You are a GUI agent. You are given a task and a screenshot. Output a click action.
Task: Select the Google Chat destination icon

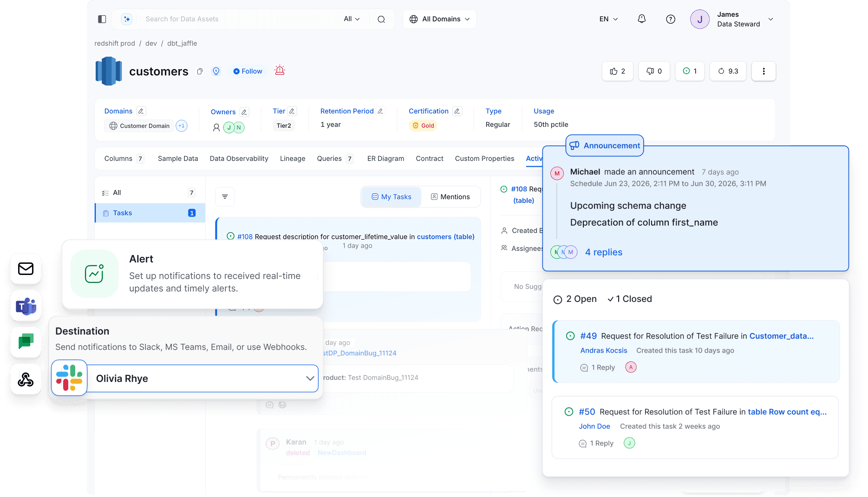pyautogui.click(x=26, y=342)
